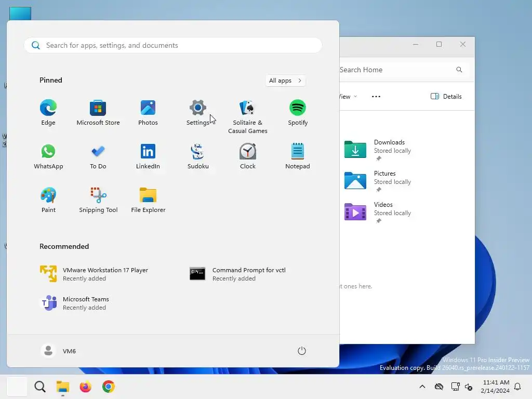532x399 pixels.
Task: Open the Photos app
Action: point(148,113)
